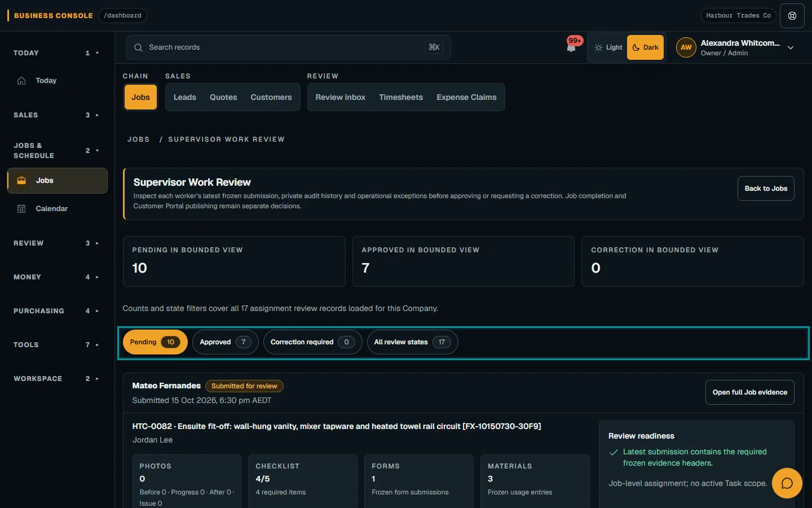Screen dimensions: 812x508
Task: Click the Back to Jobs button
Action: 766,189
